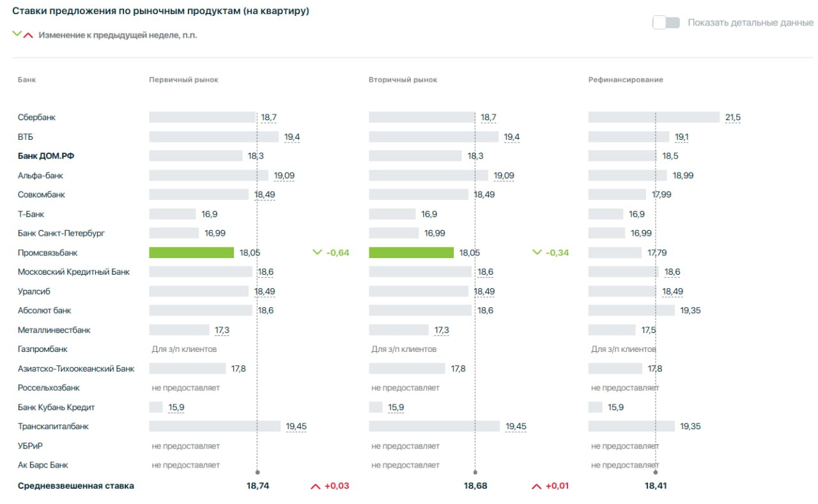Toggle the Показать детальные данные switch

tap(666, 22)
